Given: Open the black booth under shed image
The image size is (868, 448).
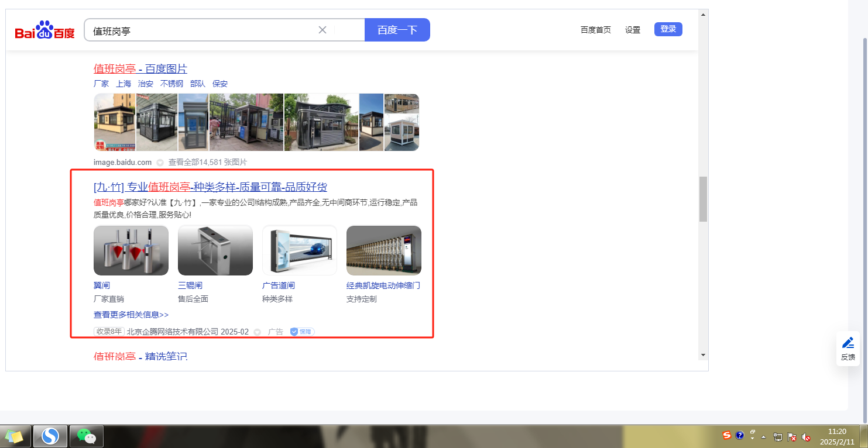Looking at the screenshot, I should (157, 122).
